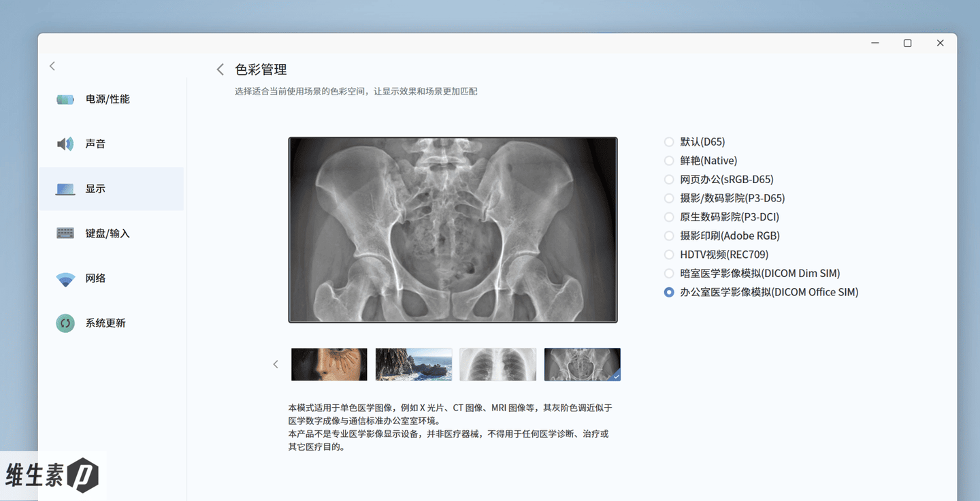Show previous thumbnails with left chevron
The width and height of the screenshot is (980, 501).
click(276, 364)
